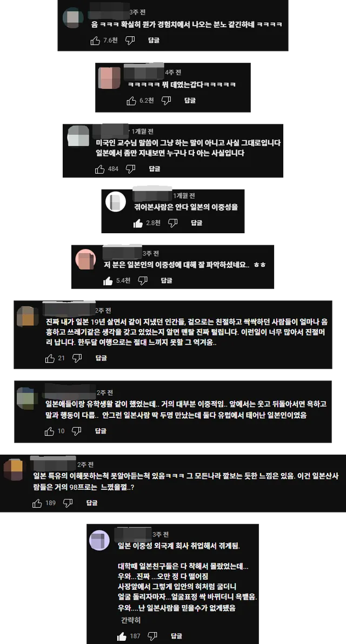Image resolution: width=346 pixels, height=644 pixels.
Task: Collapse long comment using 간략히
Action: pos(131,620)
